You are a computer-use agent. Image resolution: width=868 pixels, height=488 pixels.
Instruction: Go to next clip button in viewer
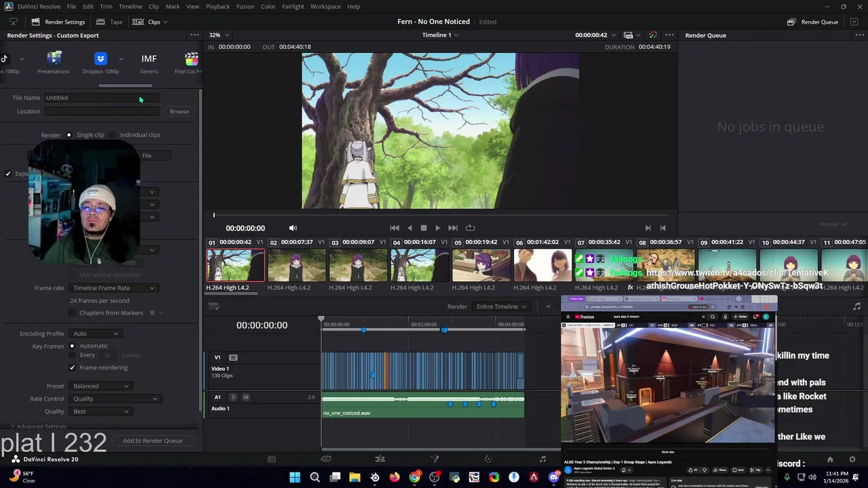(648, 228)
